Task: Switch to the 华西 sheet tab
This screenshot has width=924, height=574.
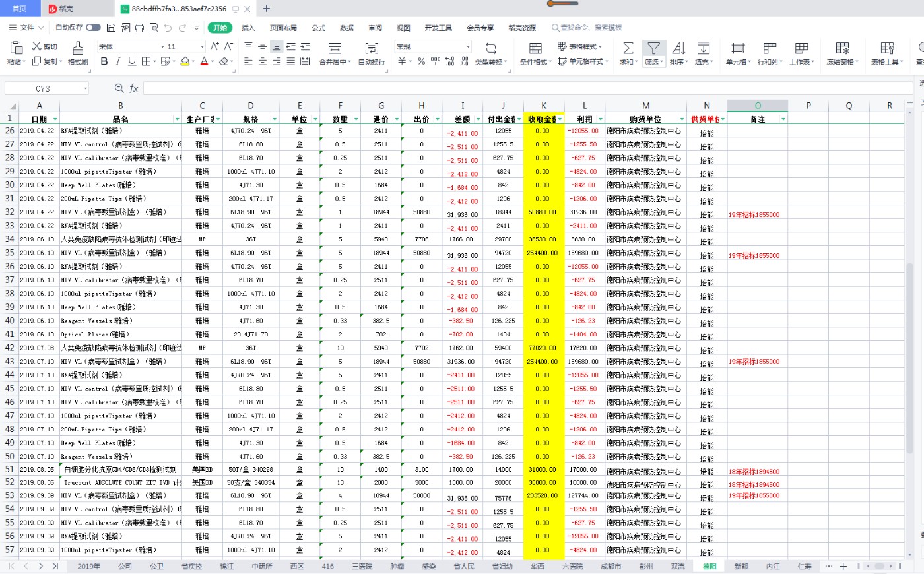Action: pos(537,567)
